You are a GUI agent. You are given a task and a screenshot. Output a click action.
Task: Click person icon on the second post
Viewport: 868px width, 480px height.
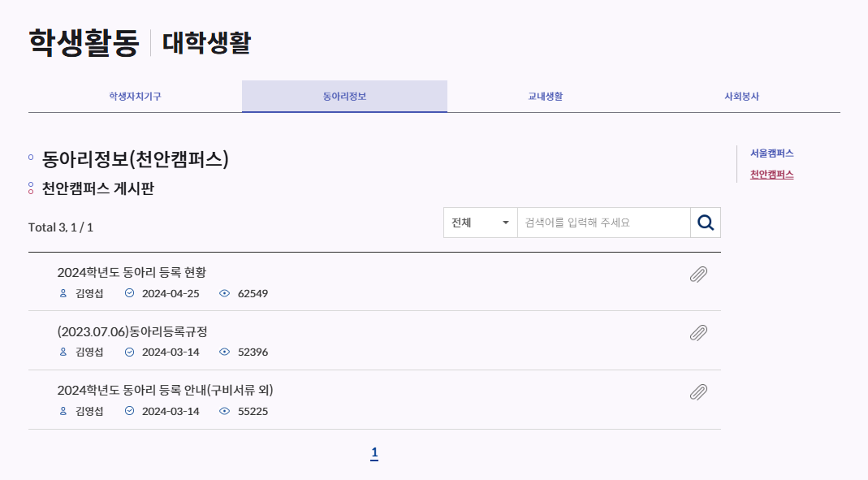[63, 352]
